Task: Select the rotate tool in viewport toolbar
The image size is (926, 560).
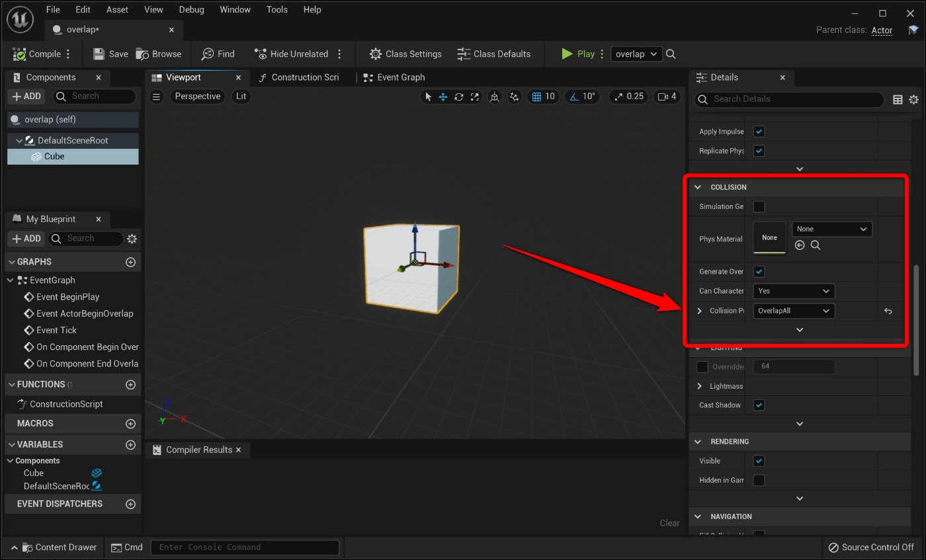Action: point(458,97)
